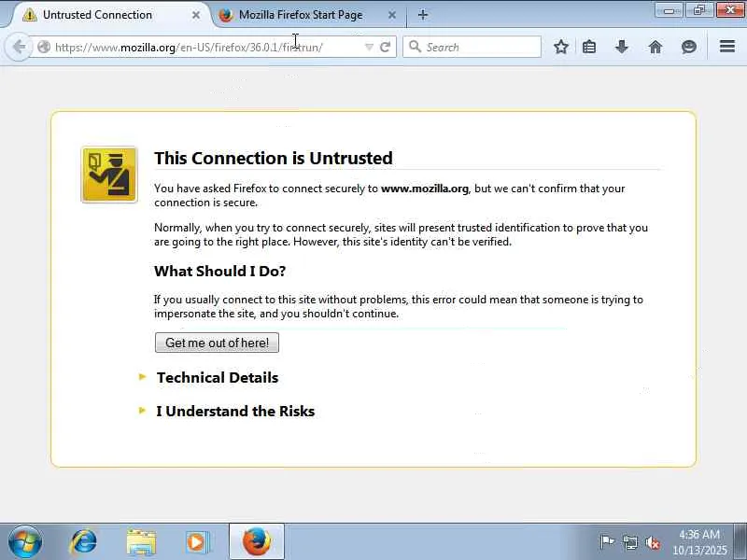The width and height of the screenshot is (747, 560).
Task: Click the Firefox taskbar button
Action: [257, 541]
